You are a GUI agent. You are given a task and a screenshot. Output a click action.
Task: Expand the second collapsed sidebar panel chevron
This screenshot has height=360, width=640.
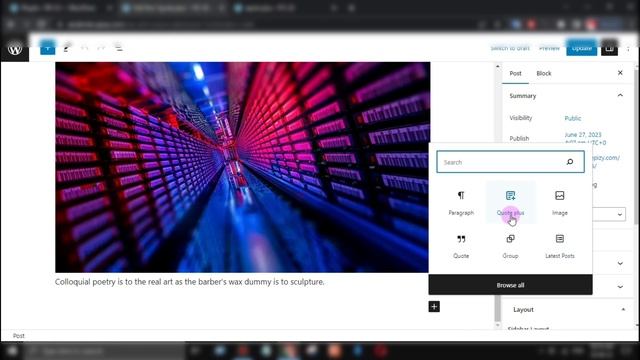620,287
